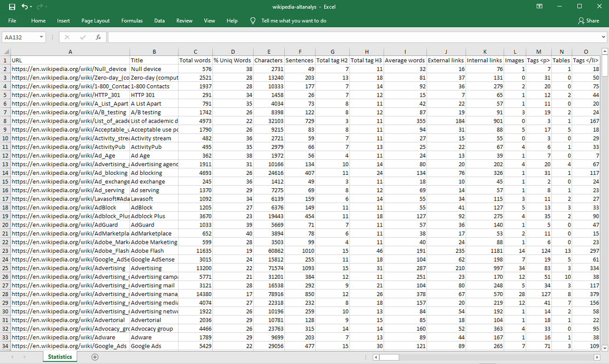Open the Undo history dropdown arrow
This screenshot has height=364, width=609.
(x=31, y=7)
